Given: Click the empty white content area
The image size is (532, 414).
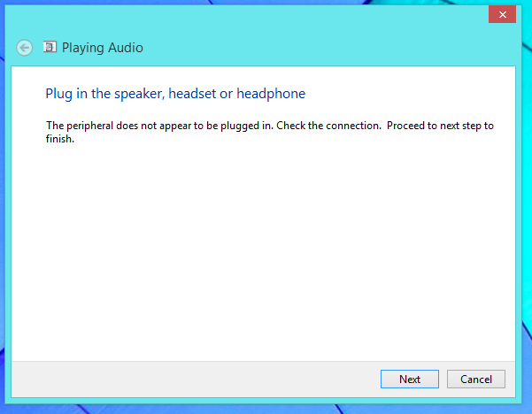Looking at the screenshot, I should click(263, 251).
